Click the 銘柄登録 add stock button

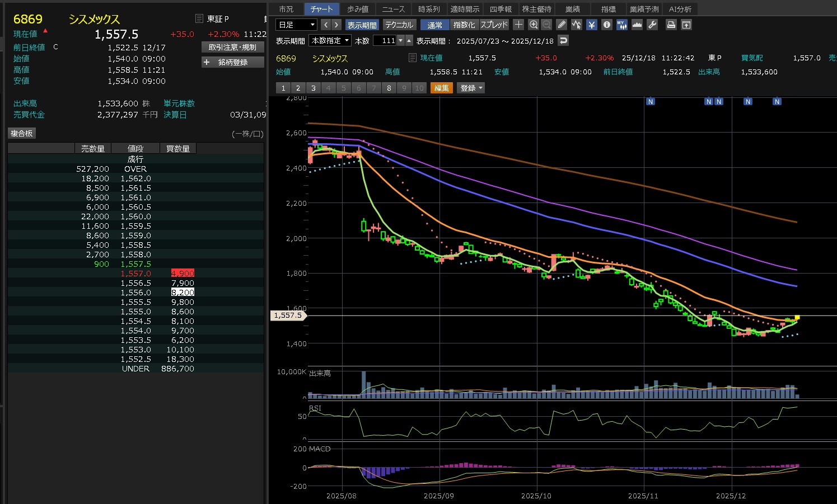[232, 62]
